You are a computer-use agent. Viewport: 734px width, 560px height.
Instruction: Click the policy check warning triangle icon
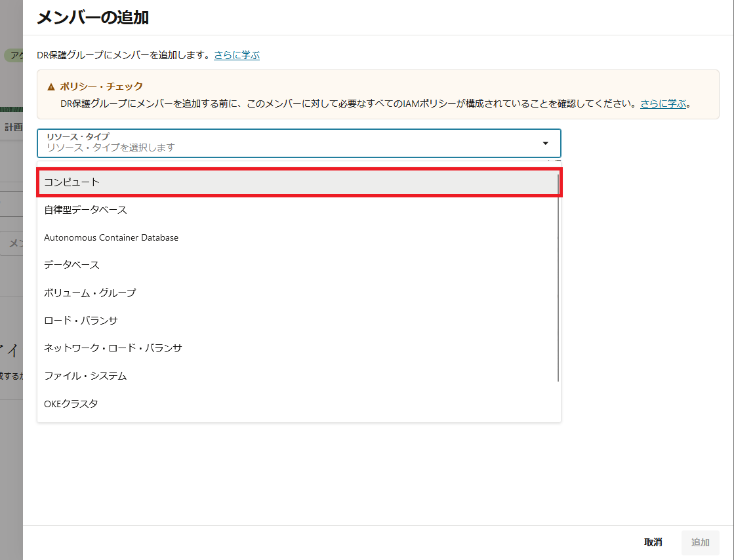point(51,87)
